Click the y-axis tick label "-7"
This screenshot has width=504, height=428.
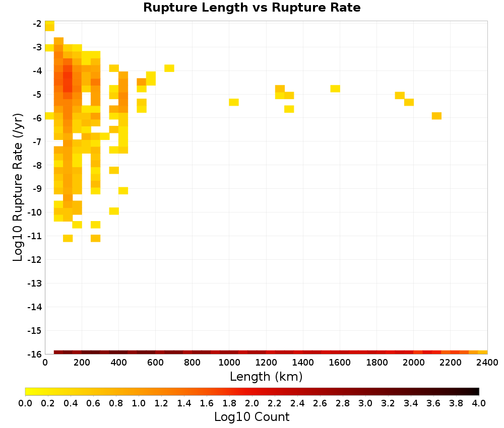pyautogui.click(x=37, y=141)
